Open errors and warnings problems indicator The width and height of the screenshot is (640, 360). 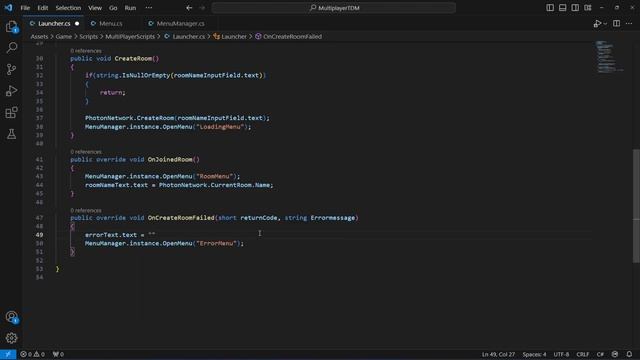click(x=33, y=354)
